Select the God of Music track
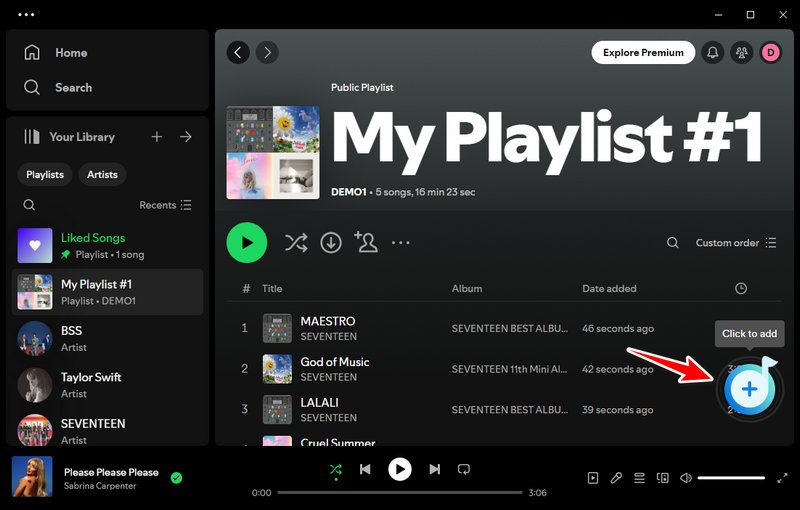 tap(504, 369)
